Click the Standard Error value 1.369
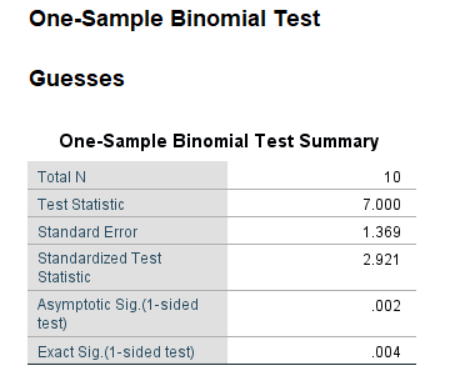Viewport: 449px width, 378px height. click(x=382, y=232)
